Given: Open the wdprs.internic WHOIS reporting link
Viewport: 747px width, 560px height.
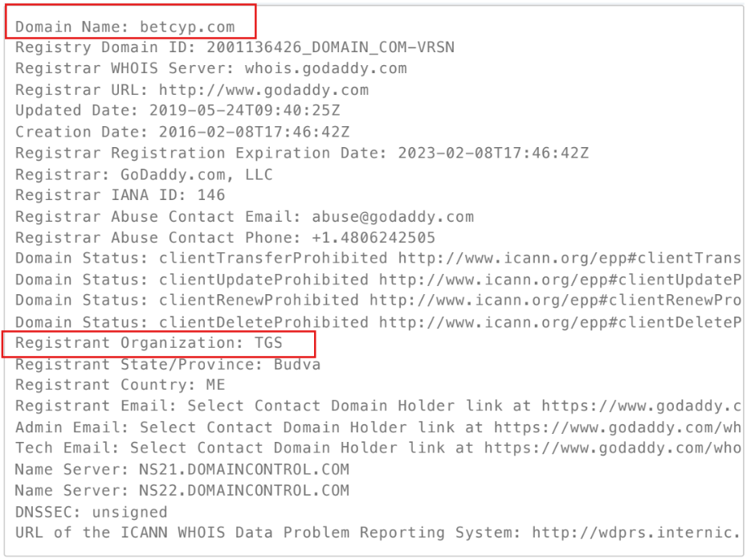Looking at the screenshot, I should tap(637, 533).
